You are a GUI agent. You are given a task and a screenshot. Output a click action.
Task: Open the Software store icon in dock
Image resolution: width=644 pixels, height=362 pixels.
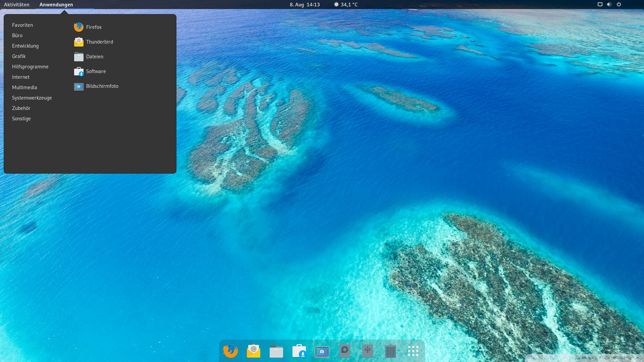click(x=299, y=351)
